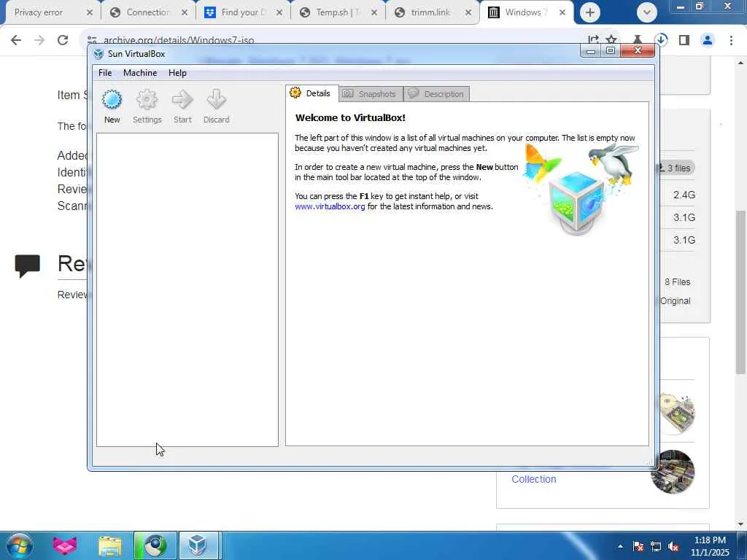Click the VirtualBox cube icon in title bar
747x560 pixels.
[98, 54]
